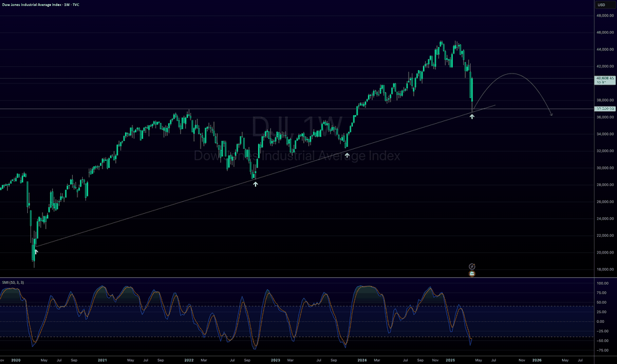Click the current price label 40,608 on scale
This screenshot has width=617, height=364.
pos(605,80)
